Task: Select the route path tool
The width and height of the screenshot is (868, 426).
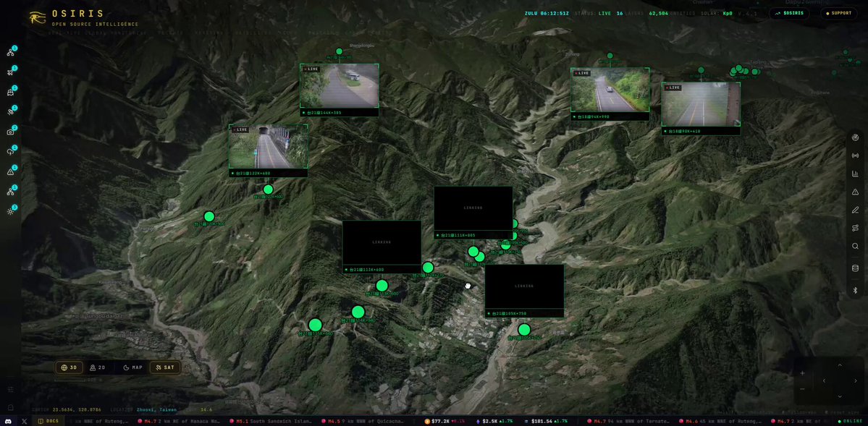Action: (x=855, y=228)
